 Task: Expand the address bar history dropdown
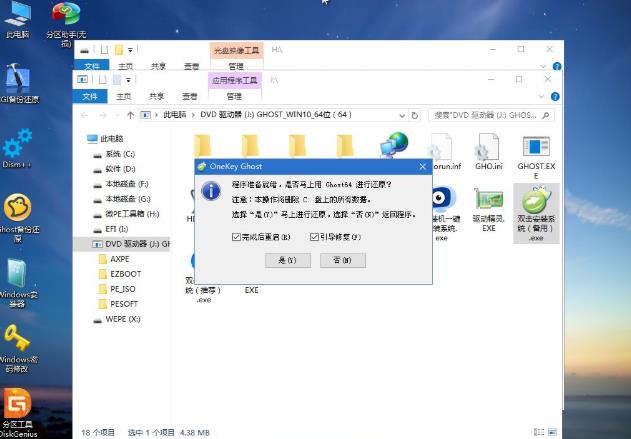[x=402, y=116]
